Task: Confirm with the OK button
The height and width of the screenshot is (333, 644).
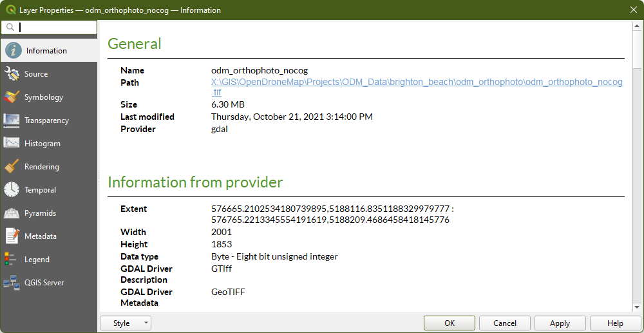Action: 450,323
